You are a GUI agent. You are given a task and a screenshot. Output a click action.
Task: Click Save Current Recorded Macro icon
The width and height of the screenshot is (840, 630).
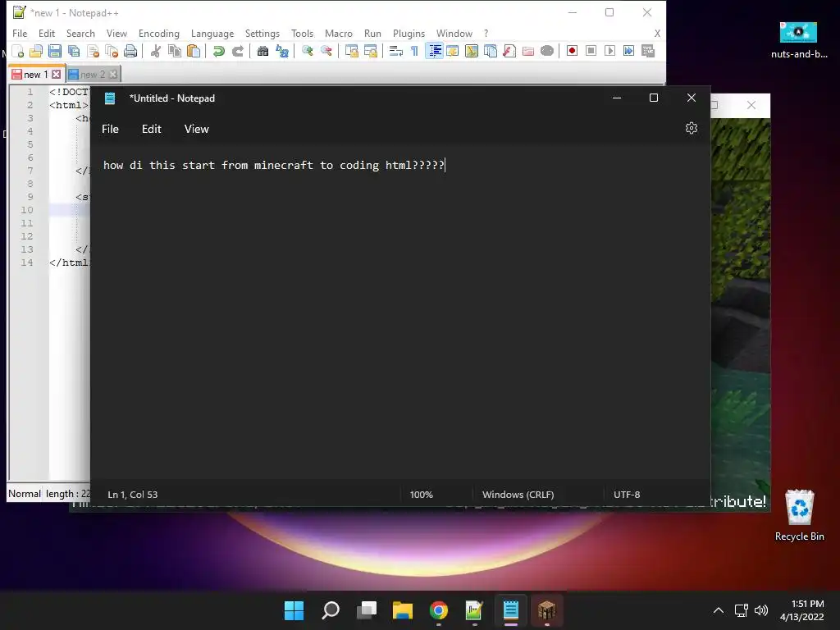pyautogui.click(x=648, y=51)
